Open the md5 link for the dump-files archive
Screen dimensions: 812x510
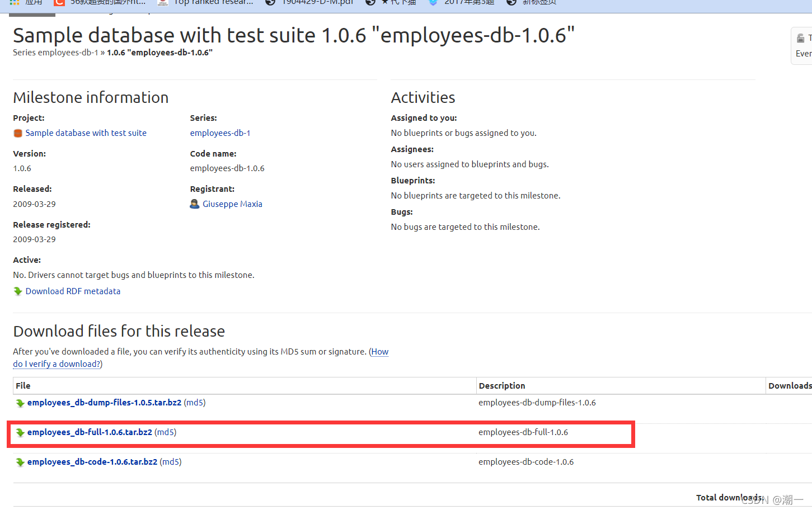(195, 403)
